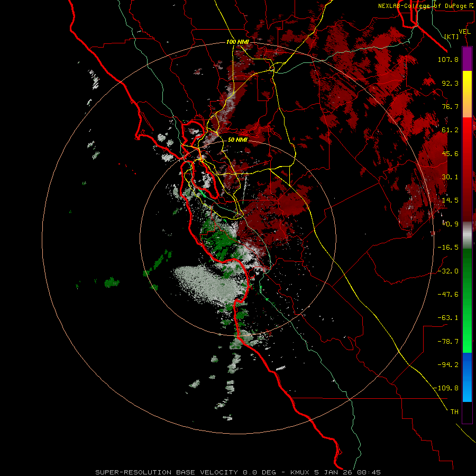Select the -78.7 scale value

pyautogui.click(x=448, y=342)
